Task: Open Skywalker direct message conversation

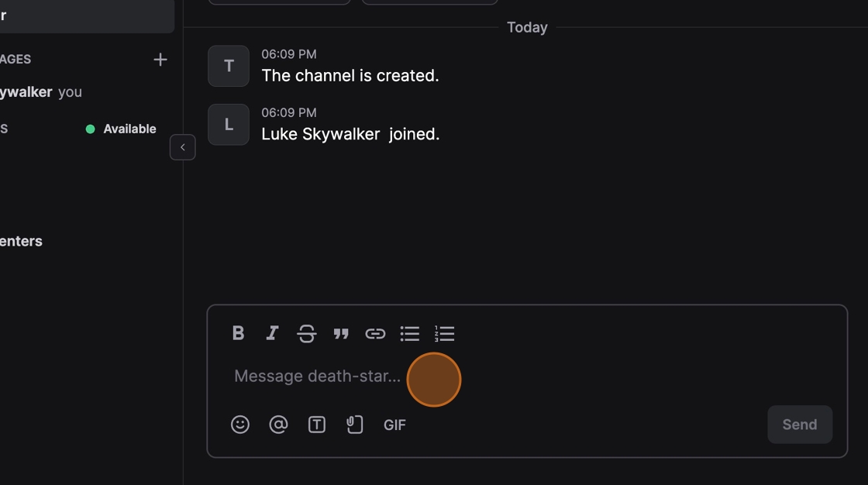Action: [27, 92]
